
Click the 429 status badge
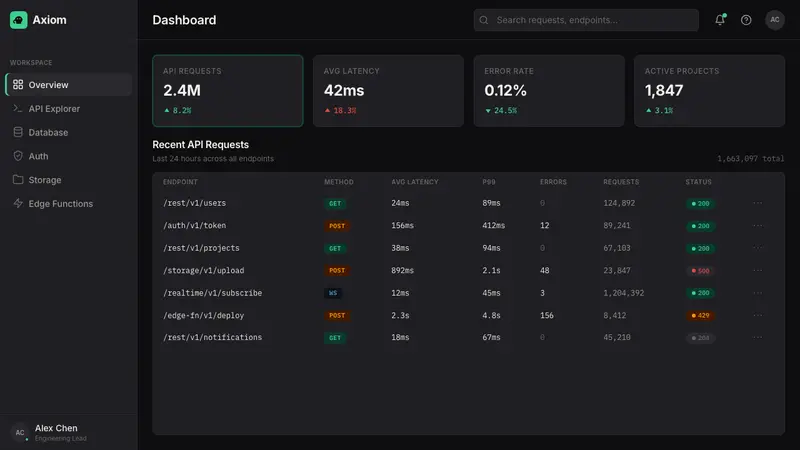coord(700,315)
